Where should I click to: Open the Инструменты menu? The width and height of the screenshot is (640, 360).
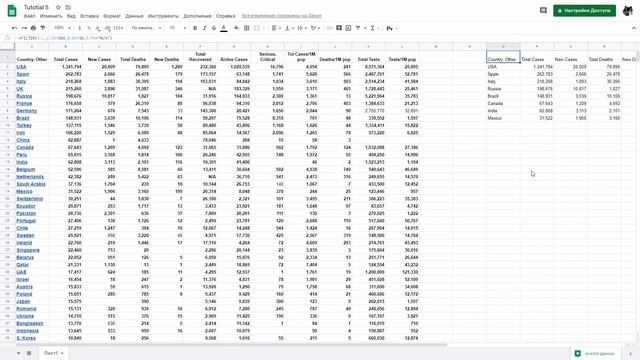pyautogui.click(x=163, y=16)
